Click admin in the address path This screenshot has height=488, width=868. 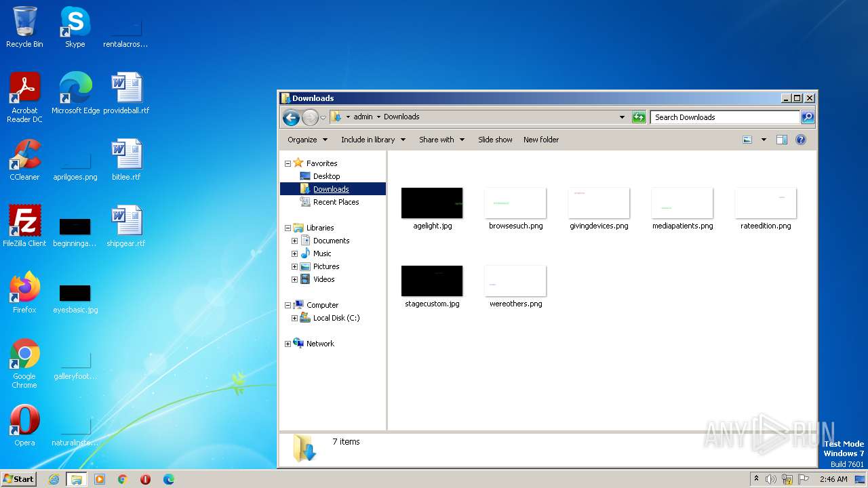363,117
